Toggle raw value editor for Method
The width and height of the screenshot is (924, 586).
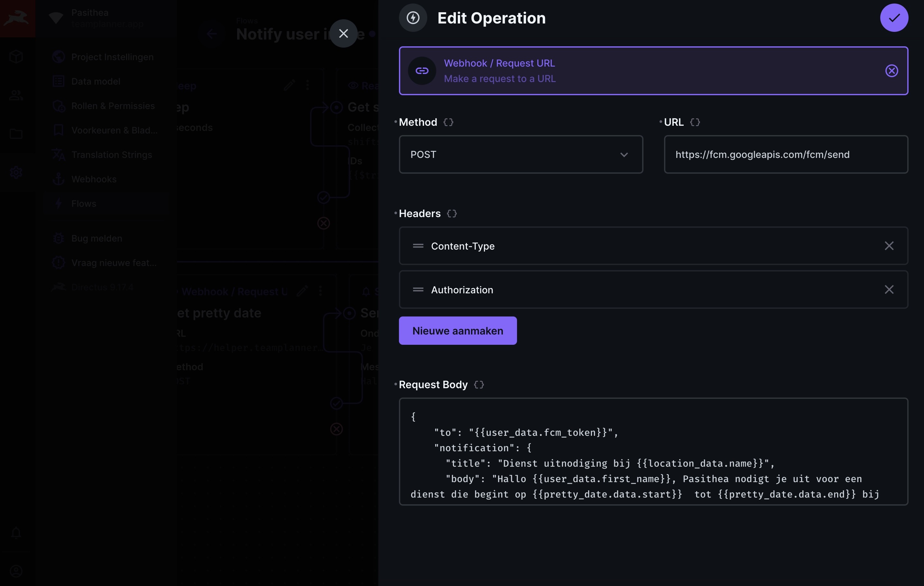pos(448,122)
